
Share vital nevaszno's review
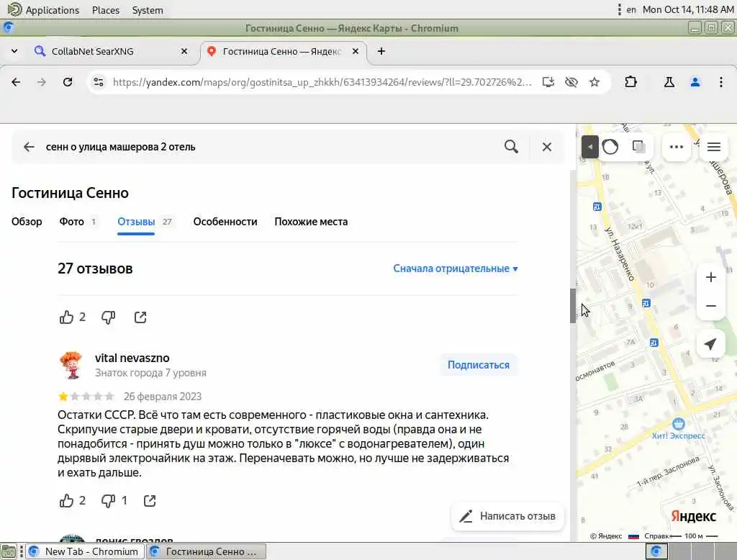point(150,501)
